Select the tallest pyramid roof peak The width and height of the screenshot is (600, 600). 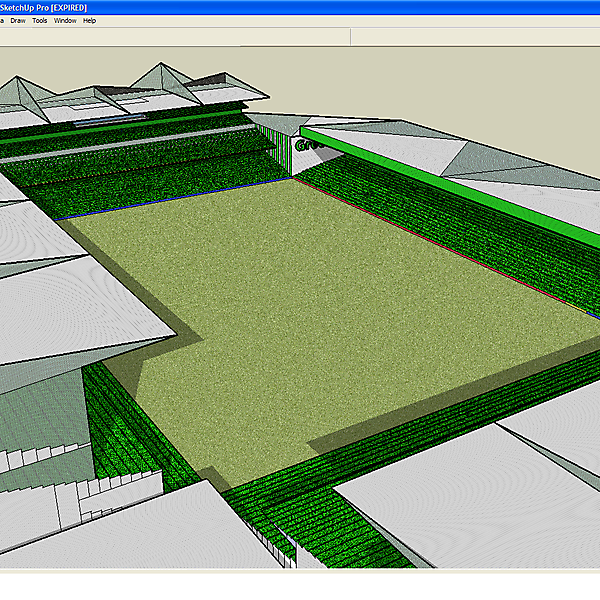click(x=162, y=70)
